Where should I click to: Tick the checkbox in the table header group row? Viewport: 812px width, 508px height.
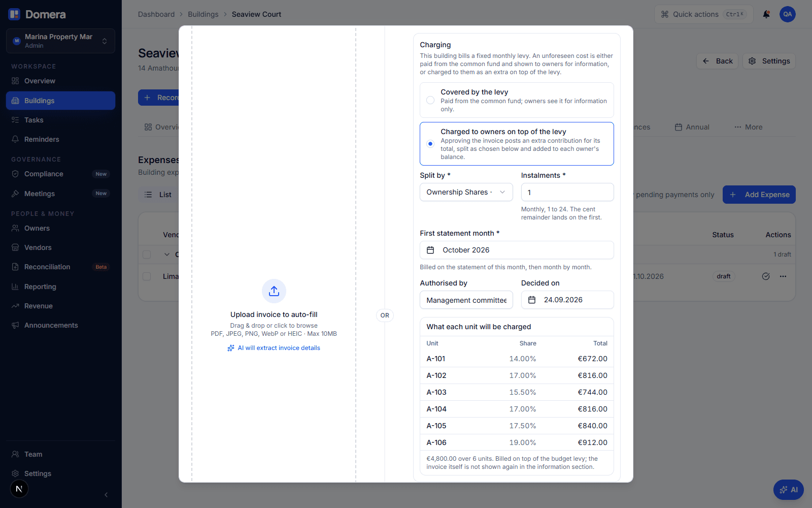pyautogui.click(x=147, y=255)
